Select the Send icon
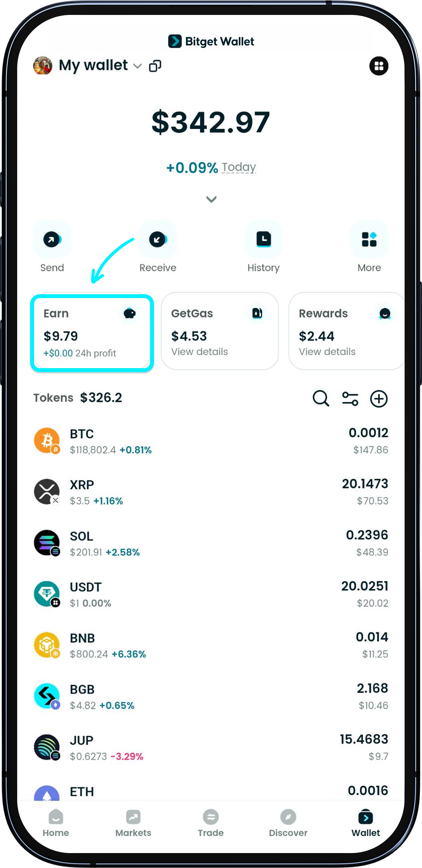 [52, 240]
